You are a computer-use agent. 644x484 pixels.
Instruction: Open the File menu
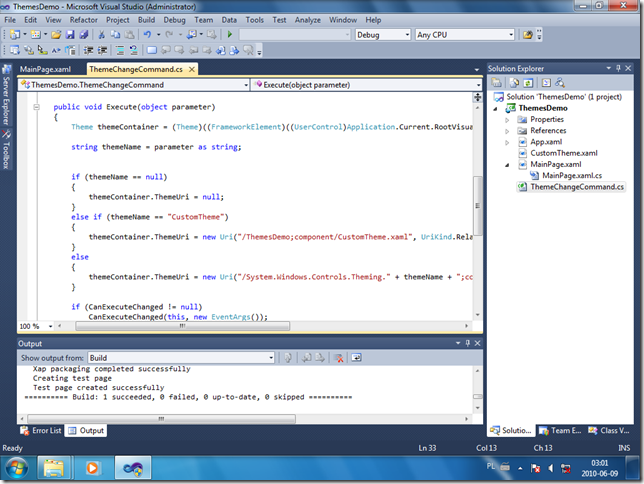pos(10,20)
